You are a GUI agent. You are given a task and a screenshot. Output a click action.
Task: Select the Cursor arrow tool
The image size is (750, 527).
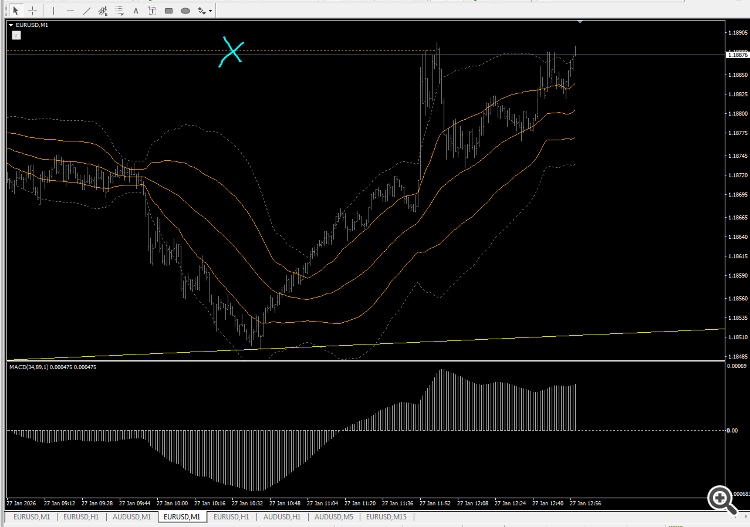(x=16, y=11)
